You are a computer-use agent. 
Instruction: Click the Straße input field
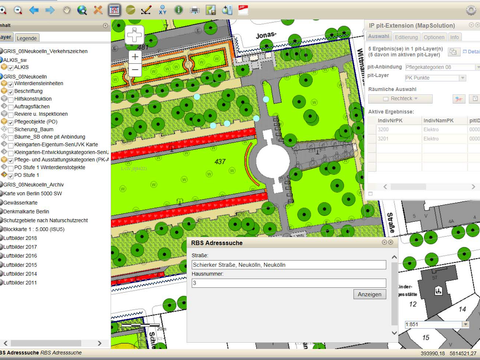(289, 265)
